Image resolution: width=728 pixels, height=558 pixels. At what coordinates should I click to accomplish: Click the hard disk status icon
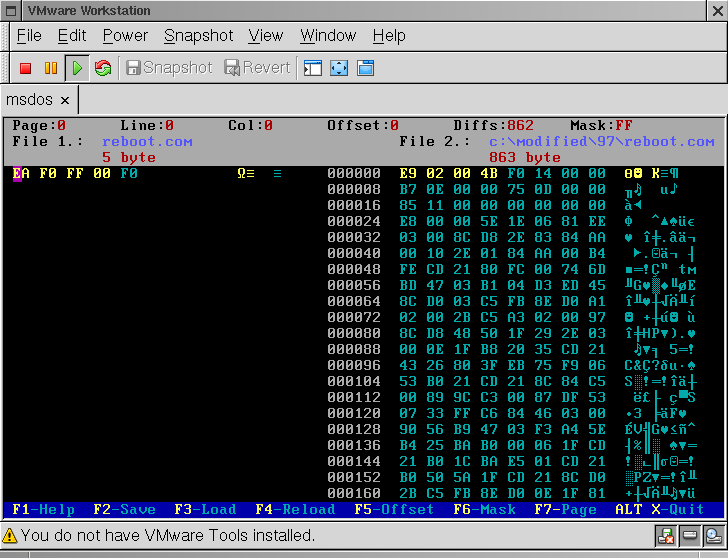[689, 536]
